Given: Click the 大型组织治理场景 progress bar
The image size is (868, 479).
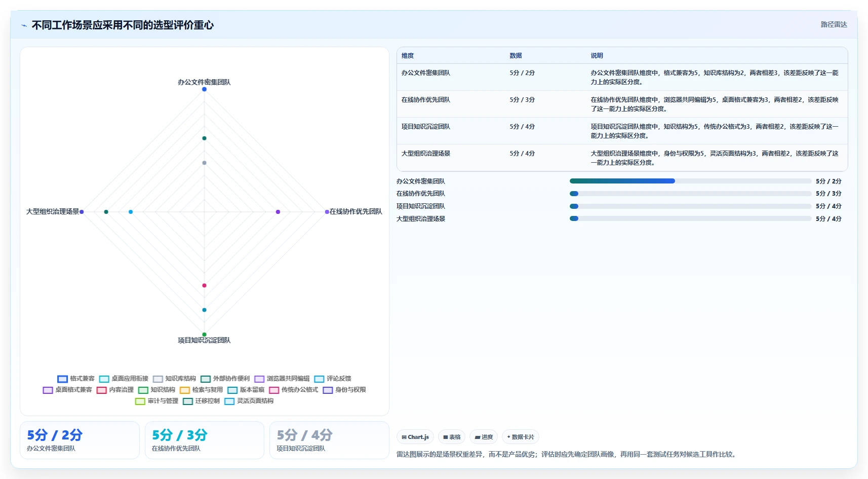Looking at the screenshot, I should click(690, 218).
